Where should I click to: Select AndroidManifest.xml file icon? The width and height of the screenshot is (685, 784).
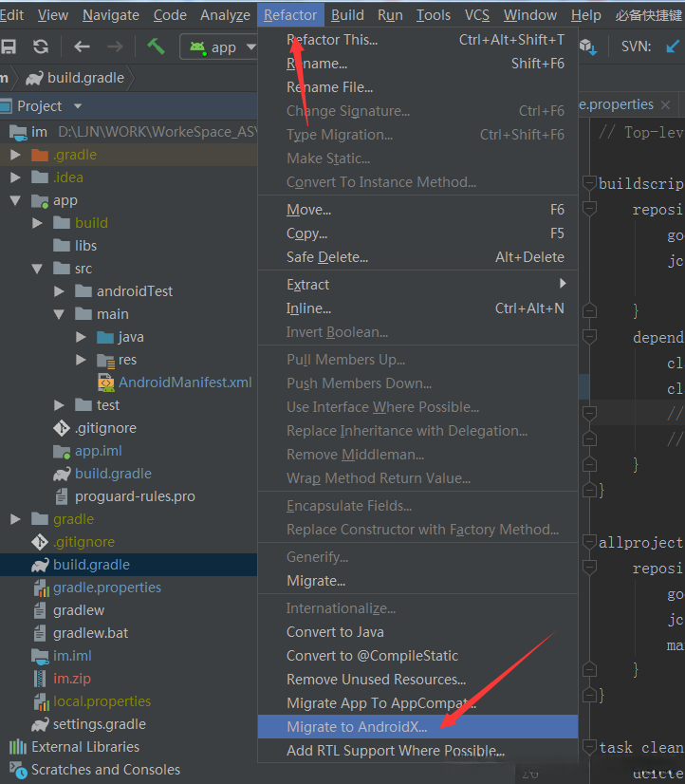(x=105, y=383)
